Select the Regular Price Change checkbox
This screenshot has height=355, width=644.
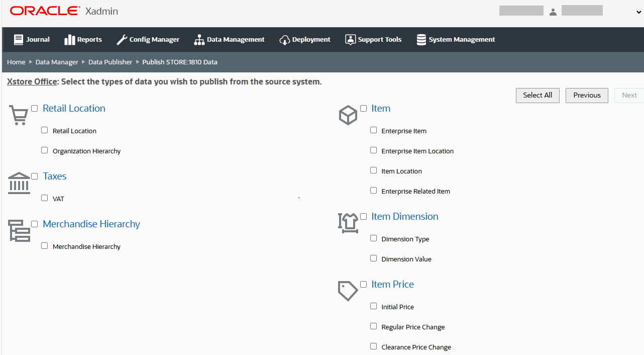coord(373,326)
